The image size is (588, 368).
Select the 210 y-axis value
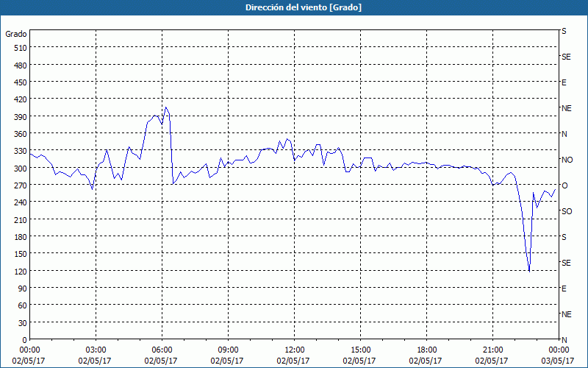coord(21,219)
